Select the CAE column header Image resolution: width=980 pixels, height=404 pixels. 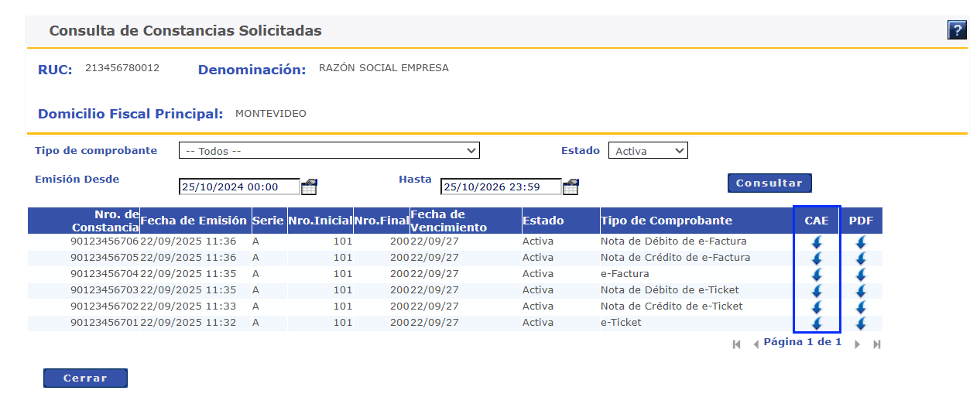tap(817, 221)
